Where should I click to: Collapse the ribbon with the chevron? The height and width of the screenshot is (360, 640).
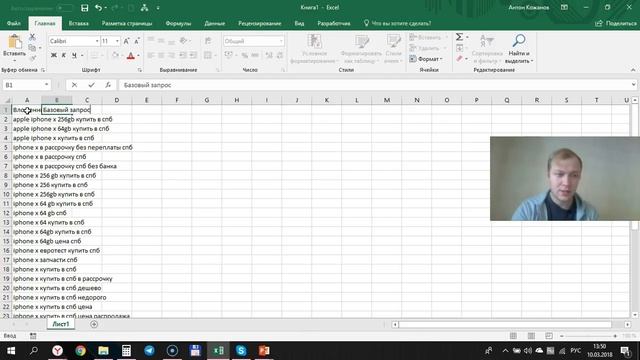pyautogui.click(x=633, y=70)
